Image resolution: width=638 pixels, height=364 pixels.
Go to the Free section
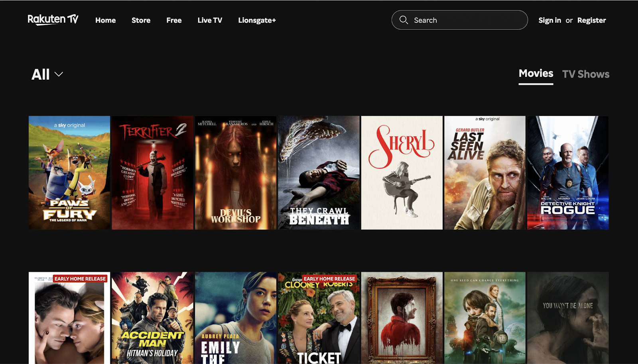click(x=174, y=20)
